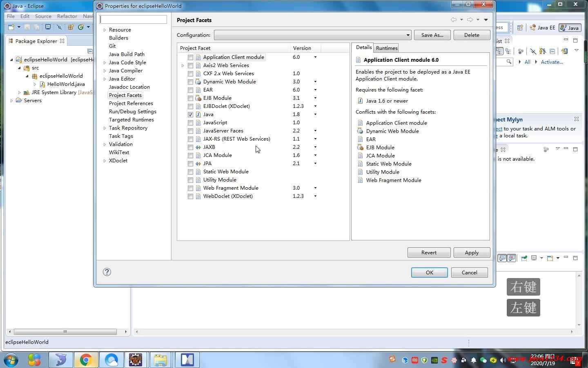Image resolution: width=588 pixels, height=368 pixels.
Task: Select the Package Explorer tab
Action: click(x=36, y=41)
